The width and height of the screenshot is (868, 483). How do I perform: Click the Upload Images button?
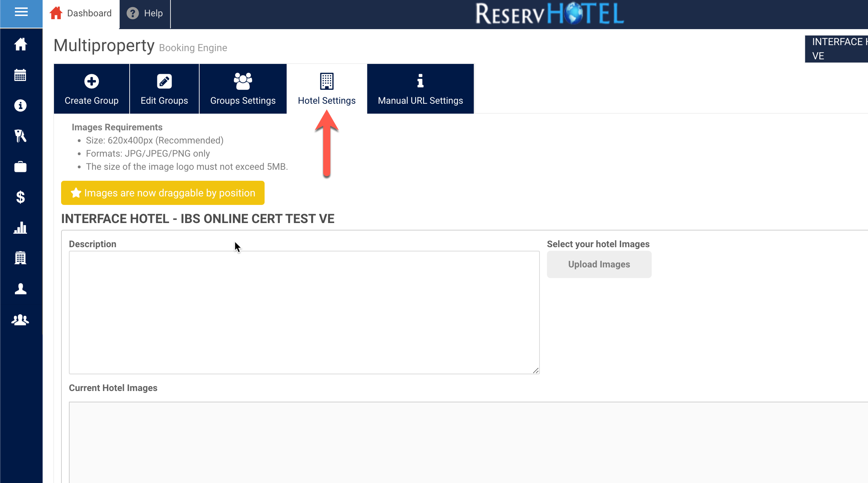[x=599, y=264]
